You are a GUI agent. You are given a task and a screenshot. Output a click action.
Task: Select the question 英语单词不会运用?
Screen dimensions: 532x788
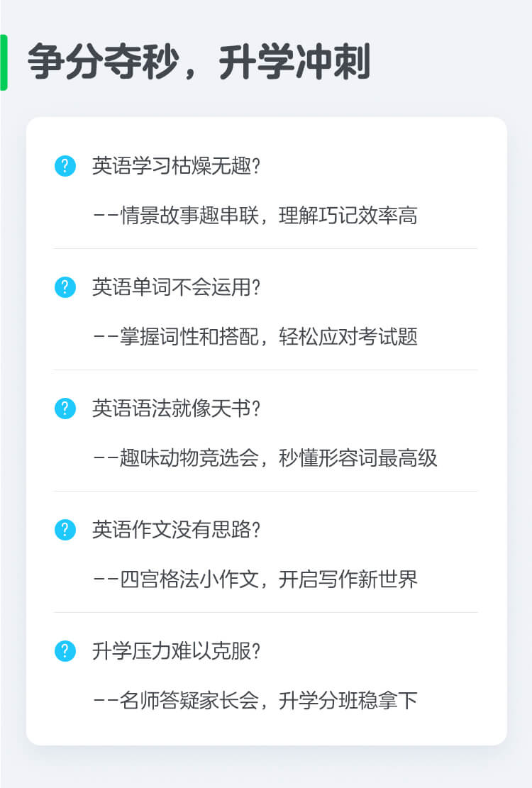(x=177, y=287)
